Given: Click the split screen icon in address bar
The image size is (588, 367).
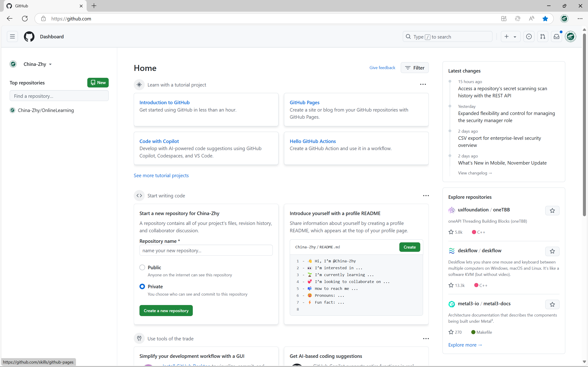Looking at the screenshot, I should 504,19.
